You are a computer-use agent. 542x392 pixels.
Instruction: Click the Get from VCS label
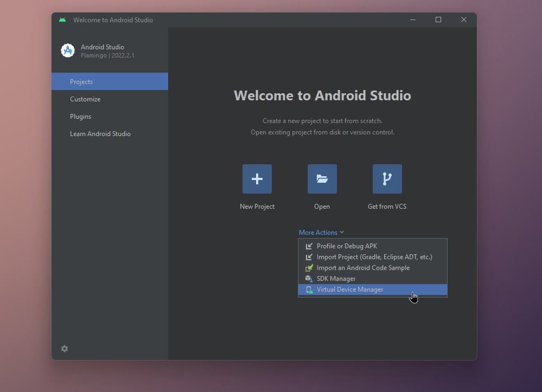pyautogui.click(x=387, y=207)
